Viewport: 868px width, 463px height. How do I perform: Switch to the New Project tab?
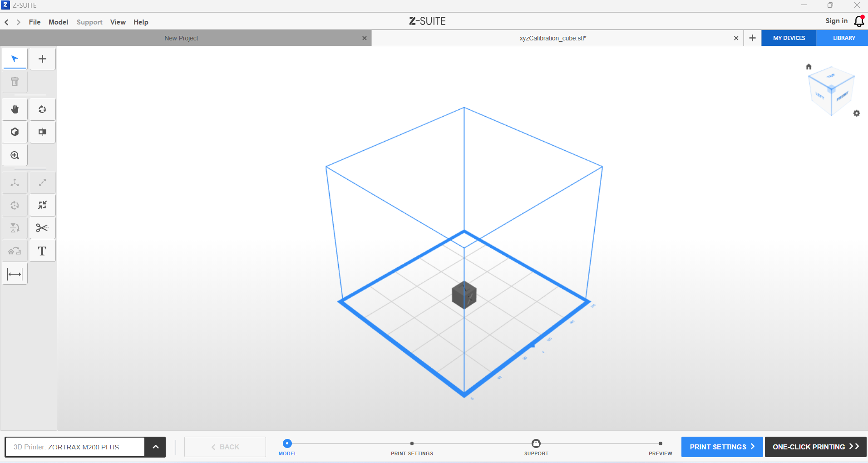tap(181, 38)
